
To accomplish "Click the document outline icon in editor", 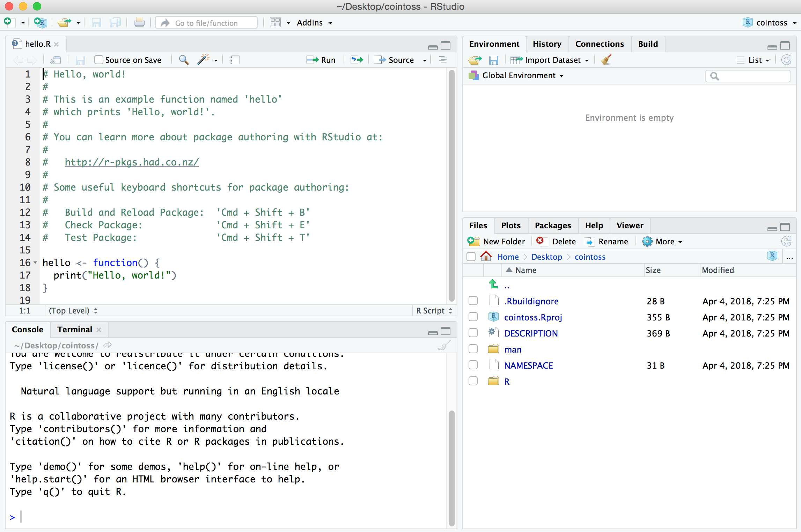I will click(x=443, y=60).
